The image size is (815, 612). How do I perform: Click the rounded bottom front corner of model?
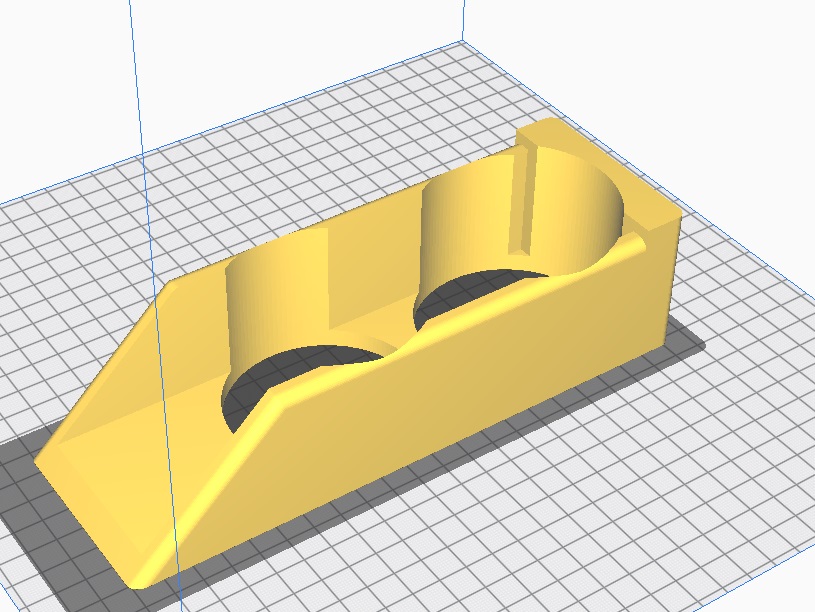click(x=140, y=575)
